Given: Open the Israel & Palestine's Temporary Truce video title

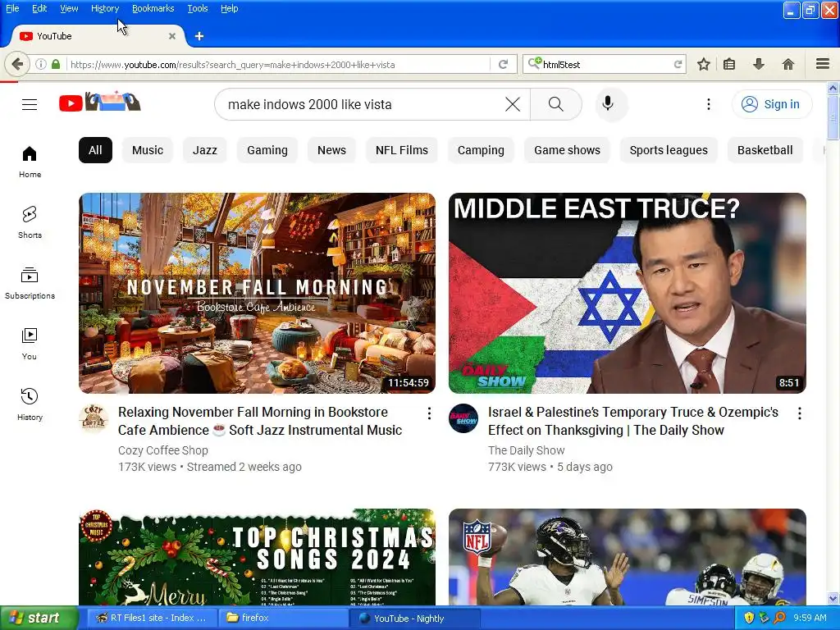Looking at the screenshot, I should click(x=633, y=421).
